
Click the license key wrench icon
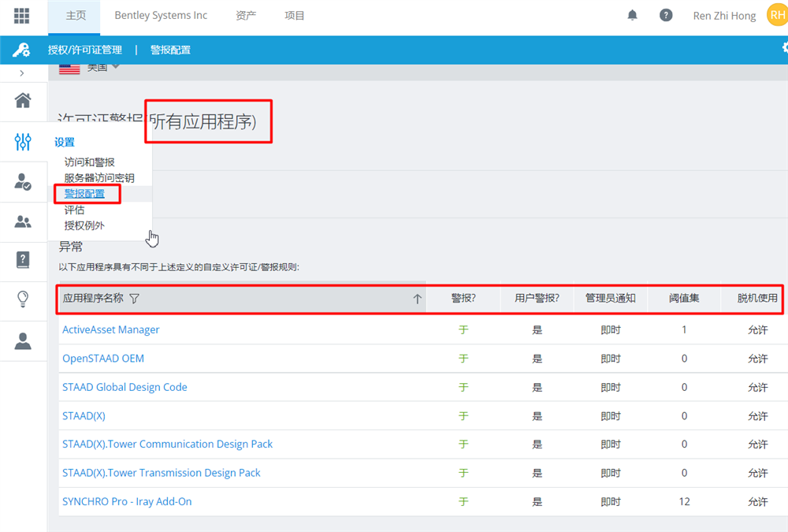tap(21, 50)
